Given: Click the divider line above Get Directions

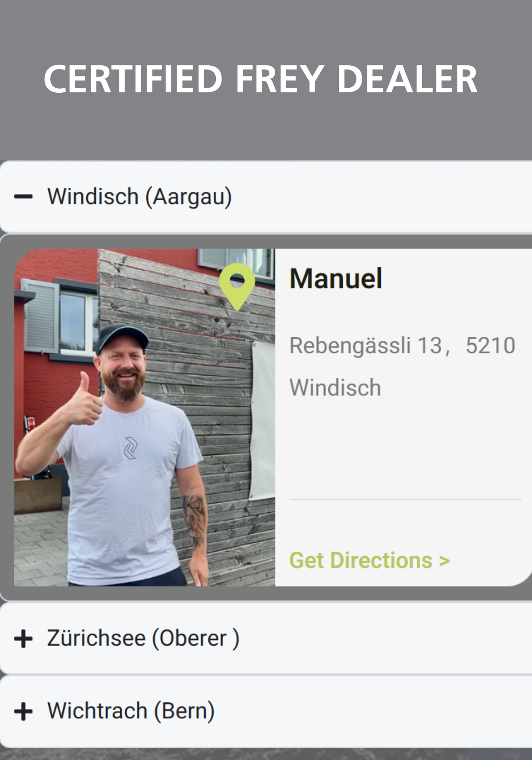Looking at the screenshot, I should click(x=405, y=499).
